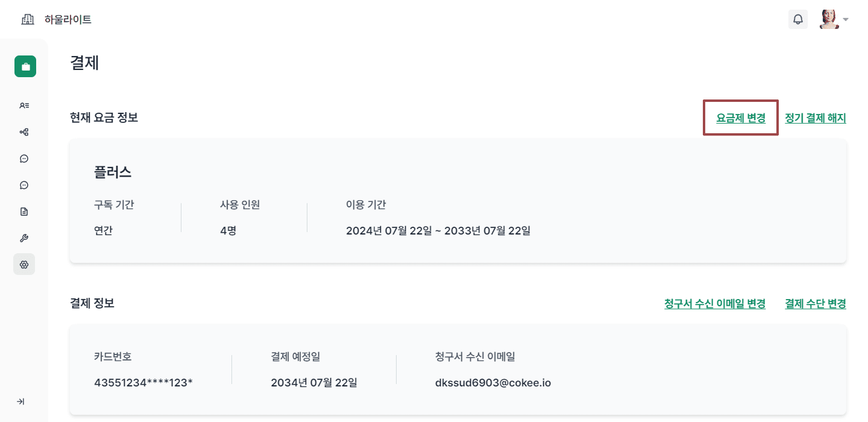Viewport: 868px width, 422px height.
Task: Click the 하울라이트 building logo icon
Action: coord(27,19)
